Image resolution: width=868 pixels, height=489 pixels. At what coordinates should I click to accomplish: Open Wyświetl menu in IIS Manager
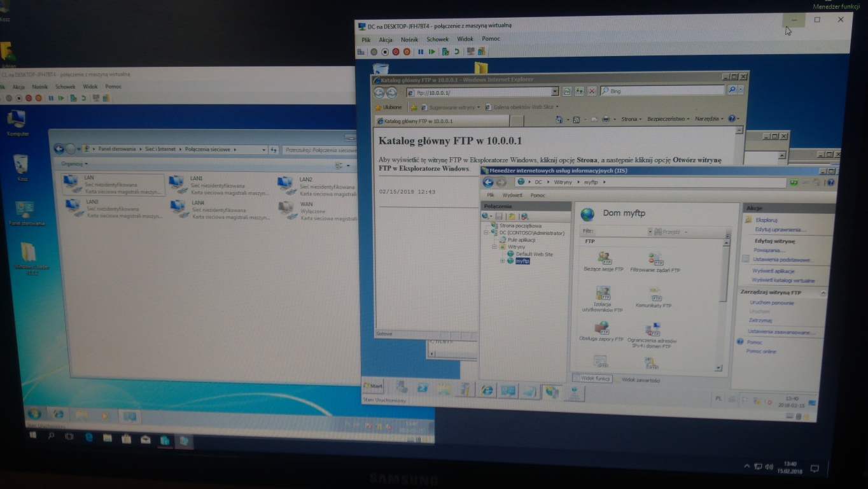click(x=512, y=195)
